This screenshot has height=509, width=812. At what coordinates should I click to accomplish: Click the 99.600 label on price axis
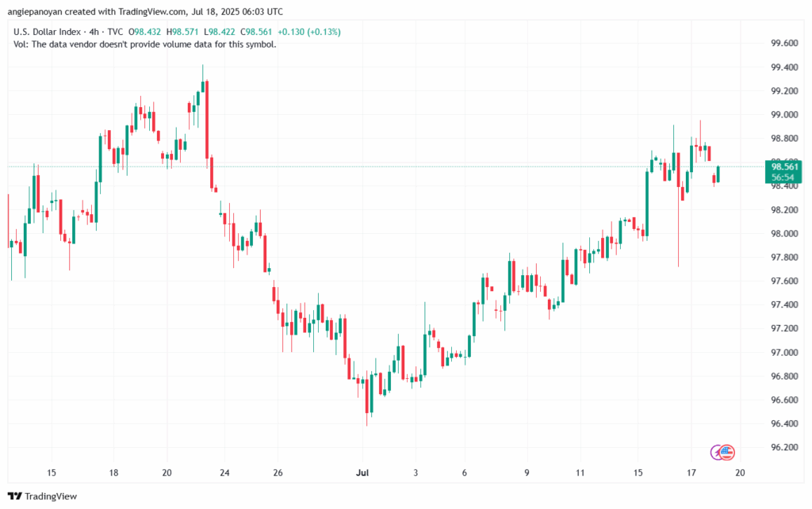pos(783,44)
